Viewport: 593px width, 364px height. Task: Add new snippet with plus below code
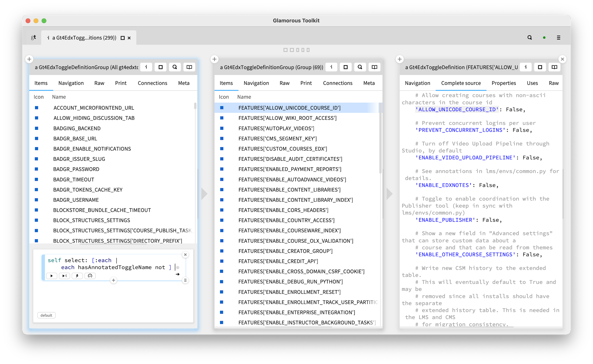pyautogui.click(x=114, y=280)
